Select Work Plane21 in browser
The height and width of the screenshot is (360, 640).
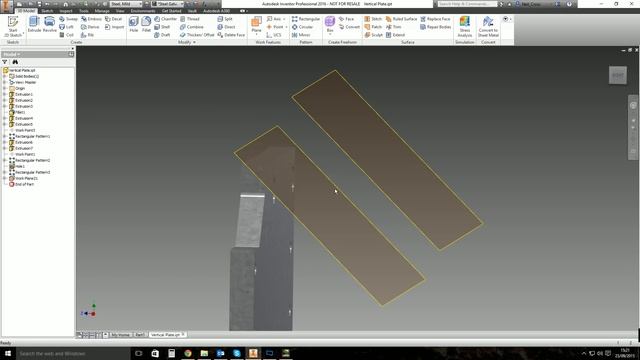coord(23,178)
